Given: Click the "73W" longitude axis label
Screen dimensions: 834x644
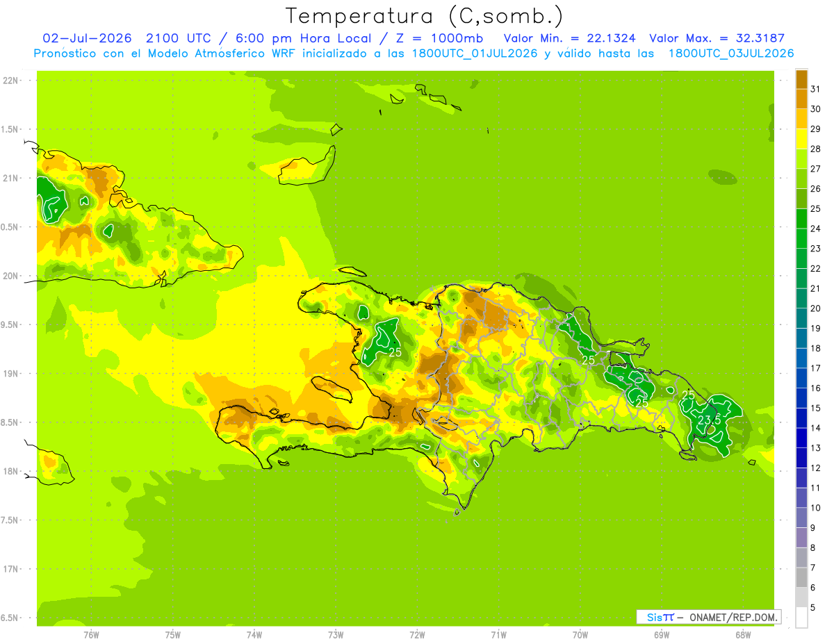Looking at the screenshot, I should click(x=336, y=635).
